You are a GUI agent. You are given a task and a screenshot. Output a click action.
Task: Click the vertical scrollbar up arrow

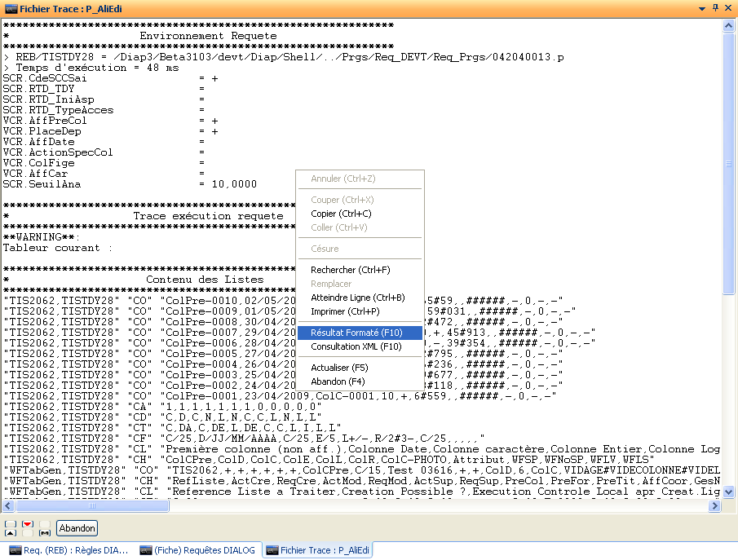coord(729,27)
